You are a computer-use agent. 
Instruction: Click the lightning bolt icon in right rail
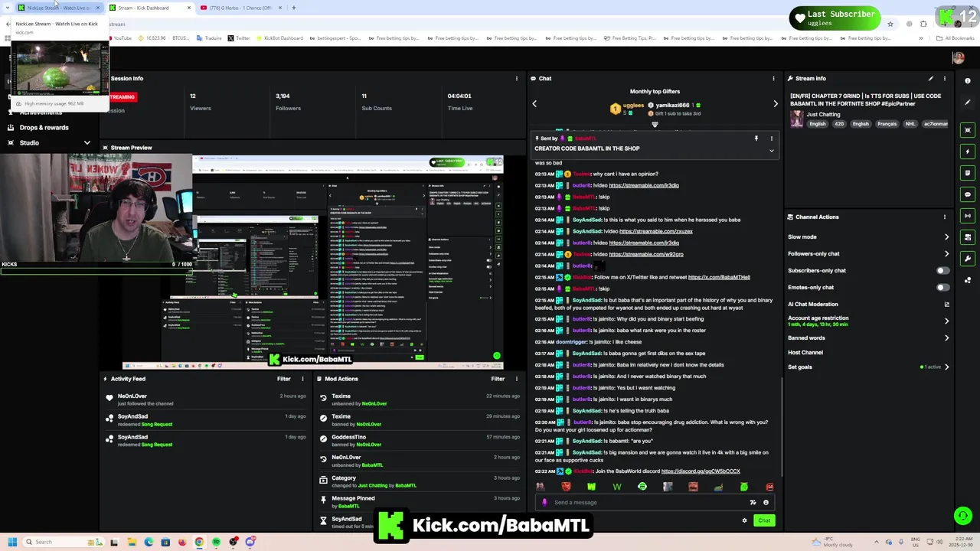(968, 152)
